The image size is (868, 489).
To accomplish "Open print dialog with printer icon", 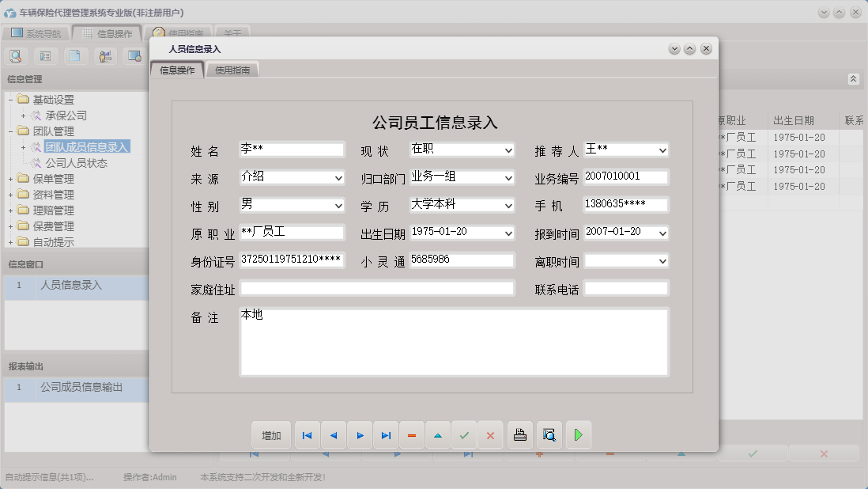I will point(519,434).
